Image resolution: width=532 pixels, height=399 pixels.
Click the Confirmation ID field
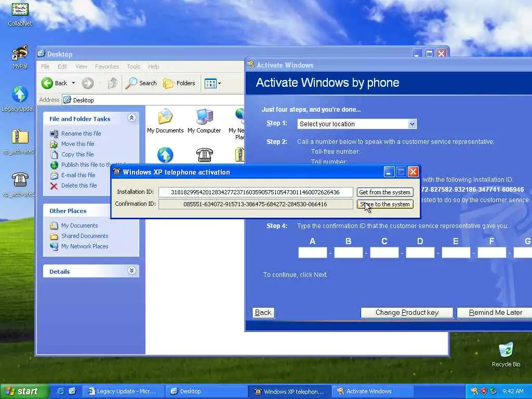(x=256, y=204)
